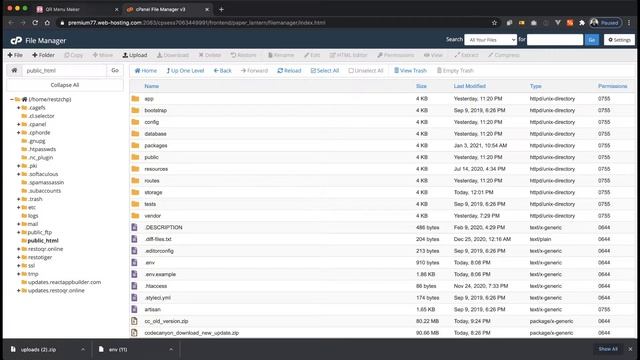
Task: Select the logs folder in tree
Action: click(33, 216)
